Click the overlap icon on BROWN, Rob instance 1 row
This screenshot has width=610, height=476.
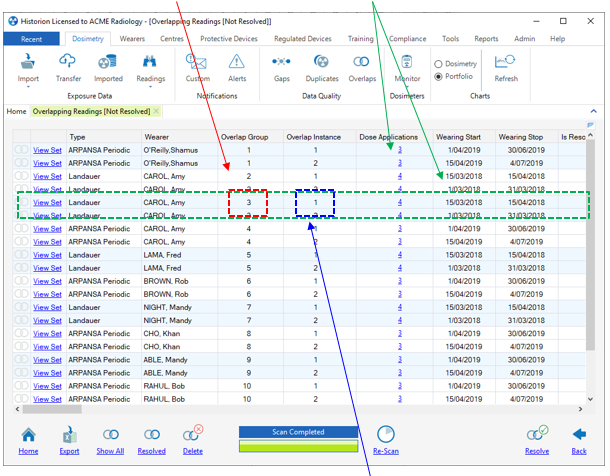click(21, 280)
